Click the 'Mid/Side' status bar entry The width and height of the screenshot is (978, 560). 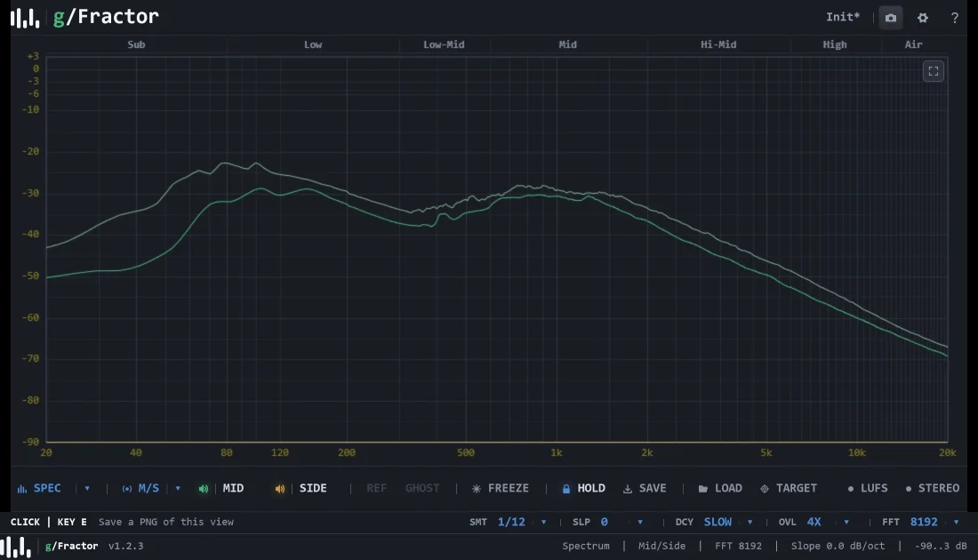pyautogui.click(x=661, y=546)
